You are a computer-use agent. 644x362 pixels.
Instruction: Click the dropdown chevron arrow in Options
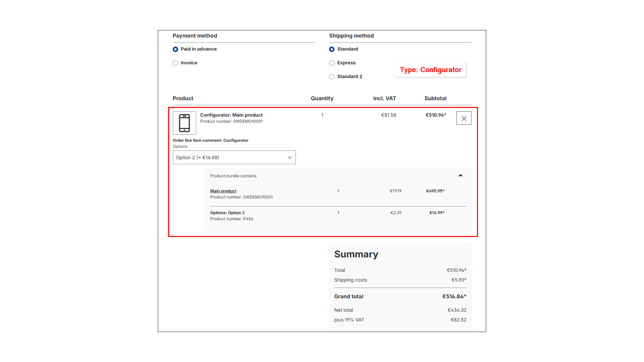[289, 158]
